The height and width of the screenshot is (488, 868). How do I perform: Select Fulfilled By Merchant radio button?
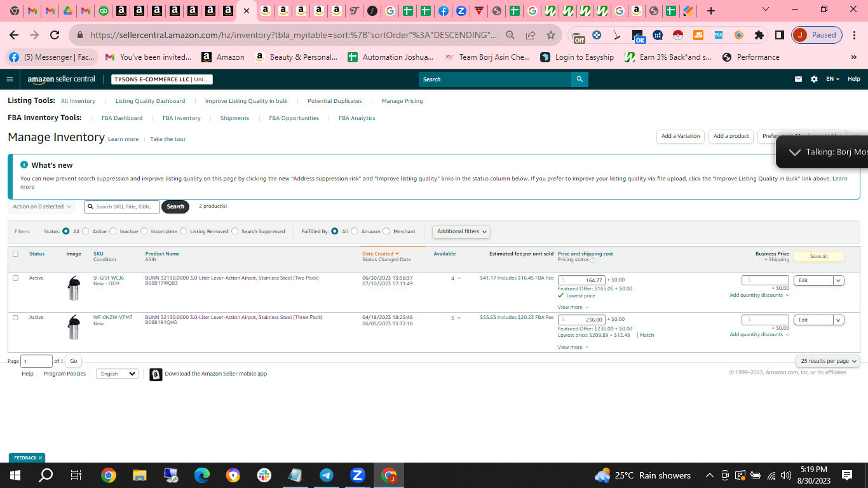386,231
